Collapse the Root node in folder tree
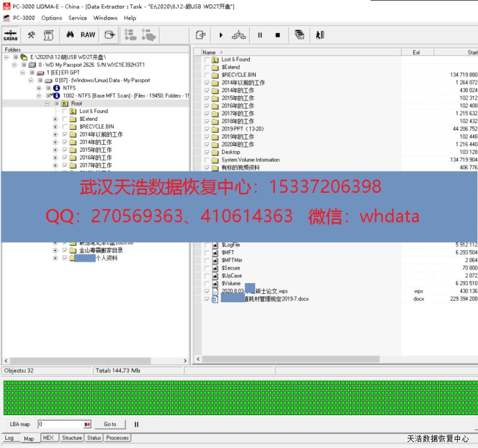 [47, 103]
